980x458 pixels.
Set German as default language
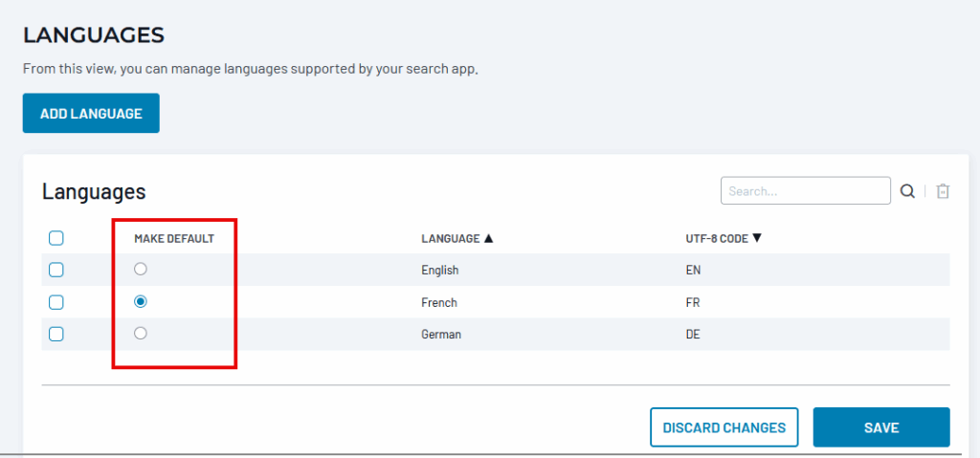tap(141, 334)
